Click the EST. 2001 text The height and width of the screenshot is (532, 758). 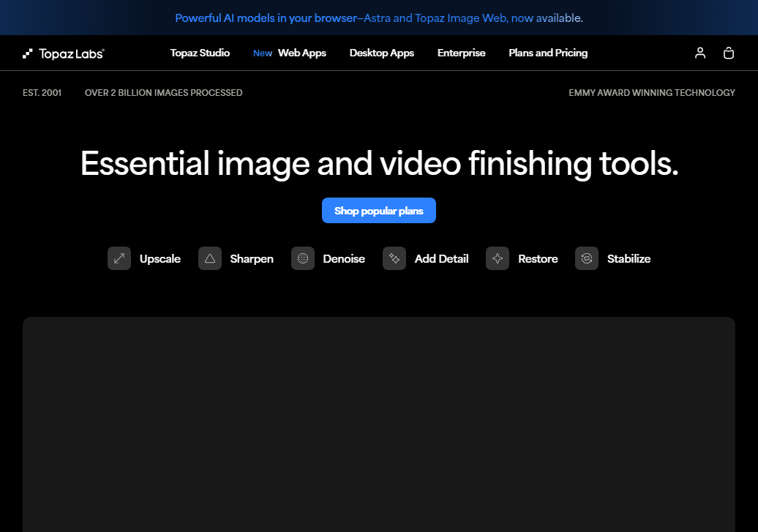[x=42, y=93]
